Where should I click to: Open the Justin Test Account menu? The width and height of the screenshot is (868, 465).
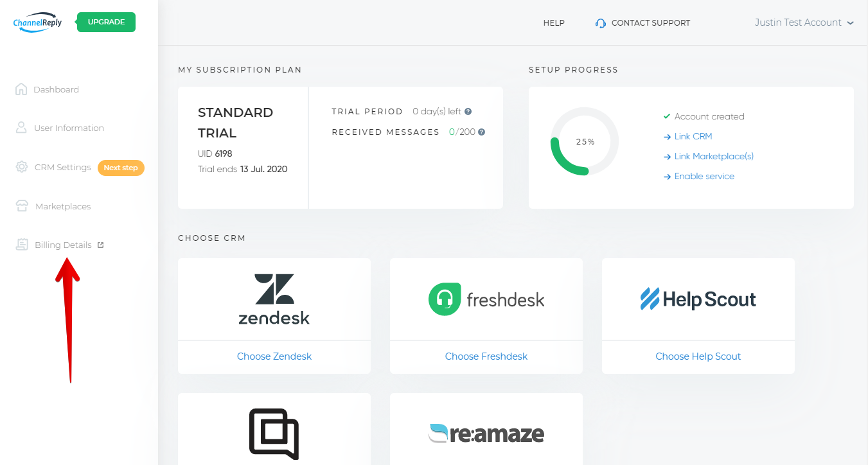click(x=798, y=22)
